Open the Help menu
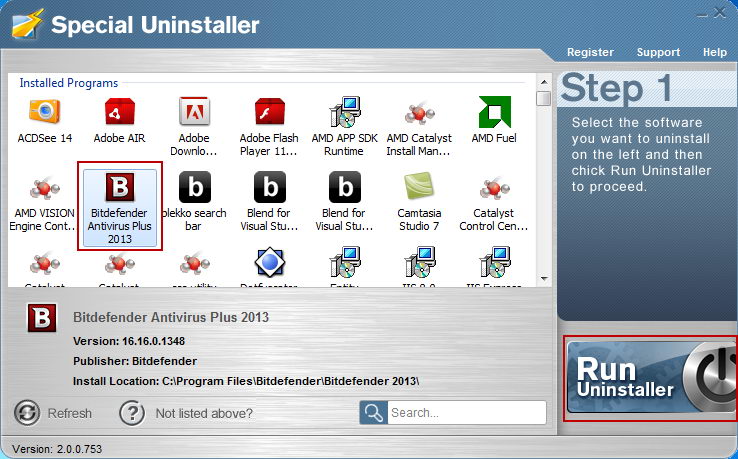738x459 pixels. click(x=714, y=52)
